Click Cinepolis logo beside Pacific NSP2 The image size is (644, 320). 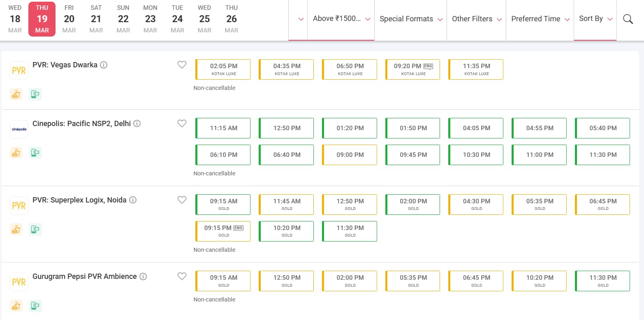point(19,129)
